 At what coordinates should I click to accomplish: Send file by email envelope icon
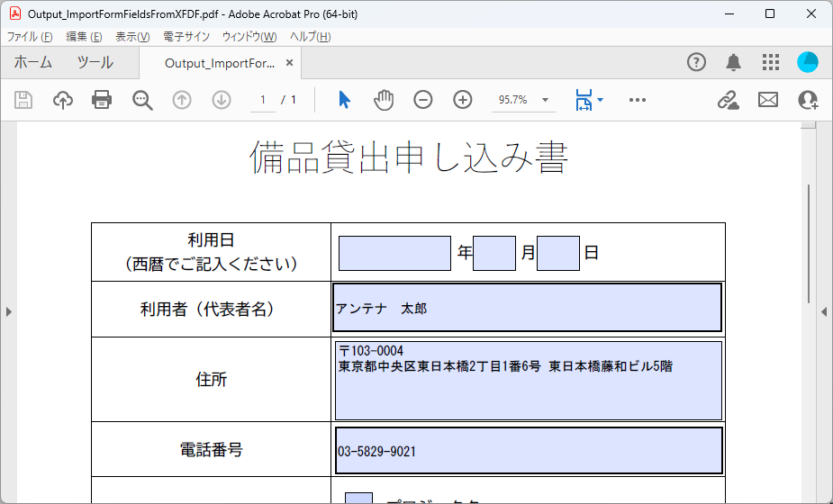(x=767, y=100)
